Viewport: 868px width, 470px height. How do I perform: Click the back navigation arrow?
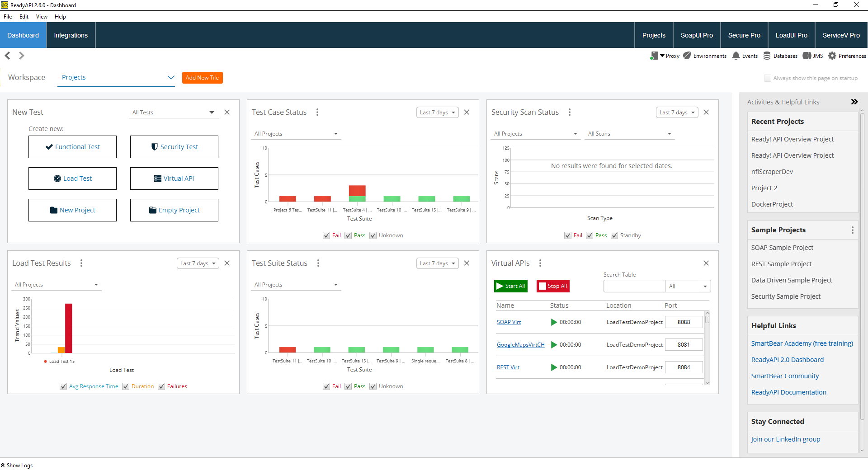pyautogui.click(x=7, y=55)
